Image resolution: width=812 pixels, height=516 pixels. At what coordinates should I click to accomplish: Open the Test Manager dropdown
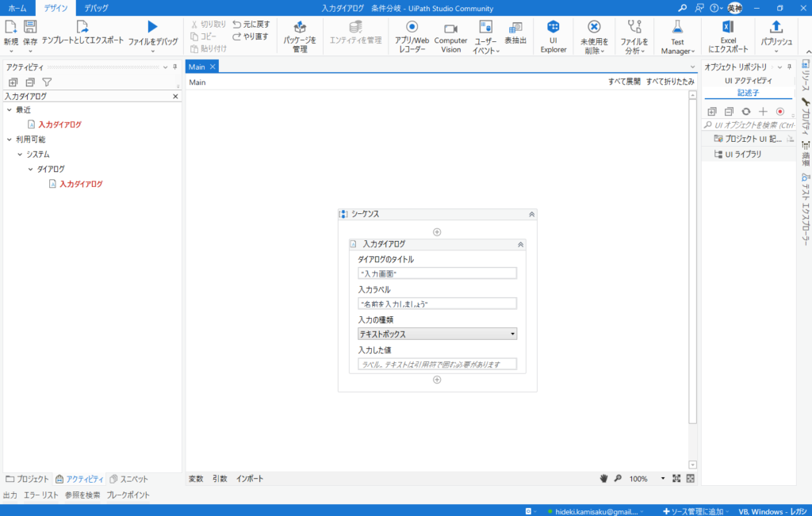pyautogui.click(x=677, y=36)
